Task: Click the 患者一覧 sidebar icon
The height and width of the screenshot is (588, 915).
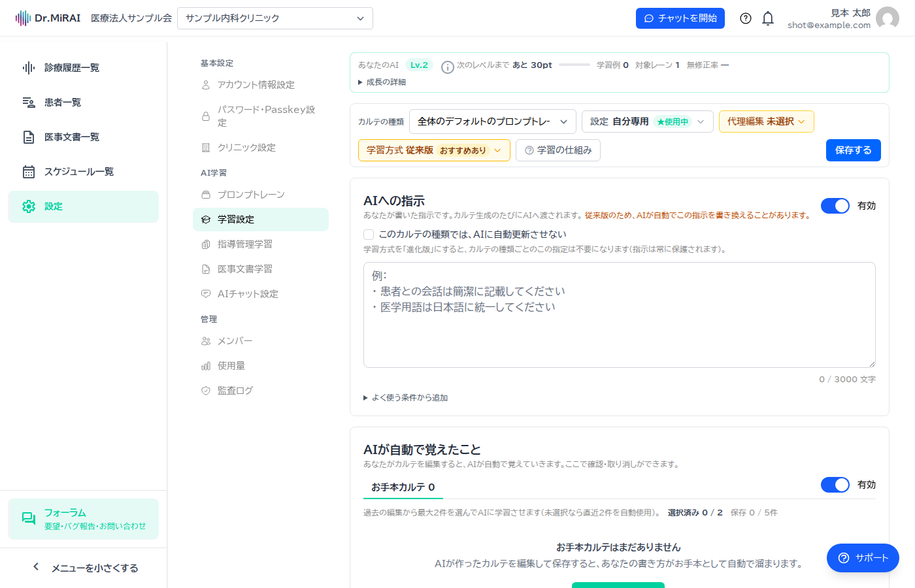Action: pyautogui.click(x=29, y=103)
